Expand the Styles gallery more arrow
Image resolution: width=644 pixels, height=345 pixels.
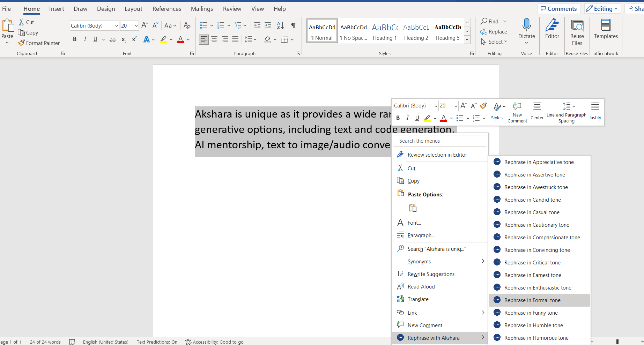467,39
